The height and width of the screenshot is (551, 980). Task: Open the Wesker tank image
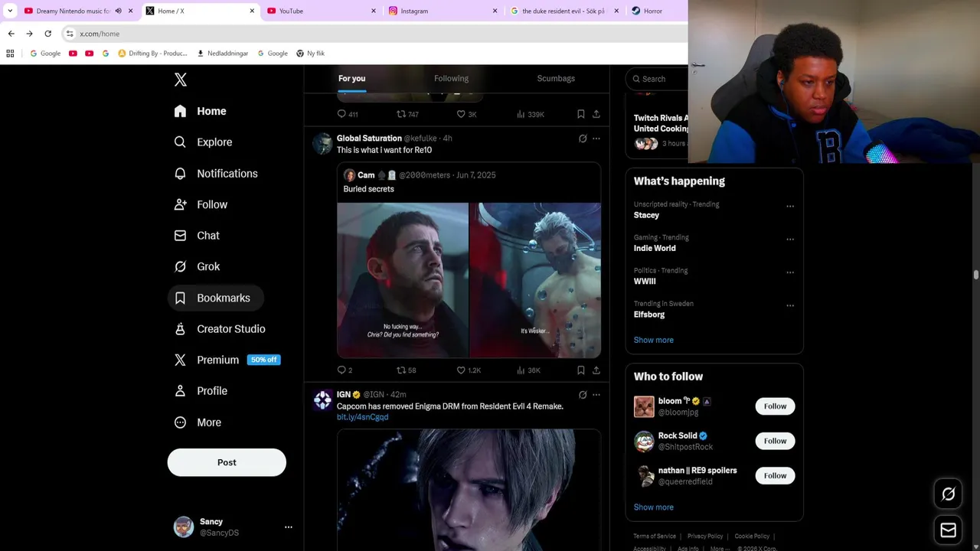535,280
